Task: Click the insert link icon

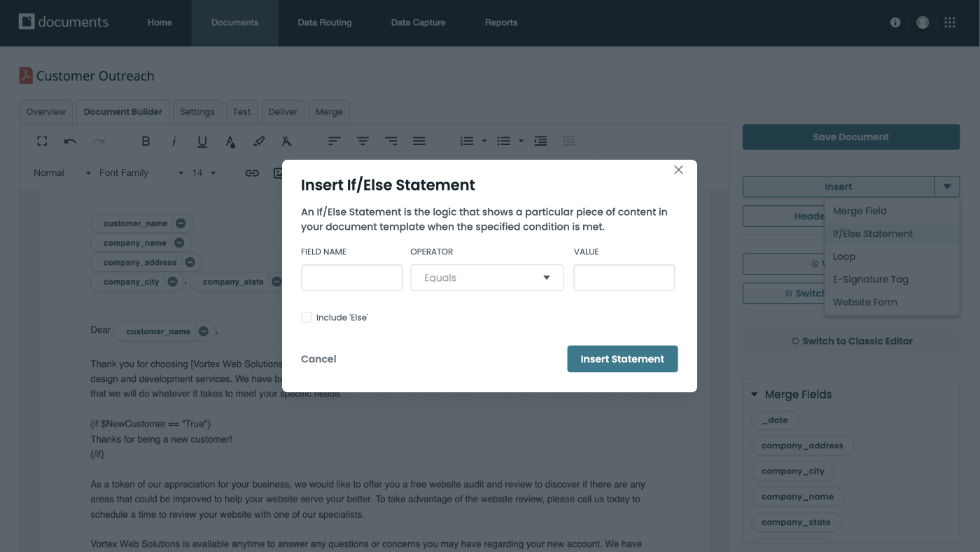Action: coord(251,172)
